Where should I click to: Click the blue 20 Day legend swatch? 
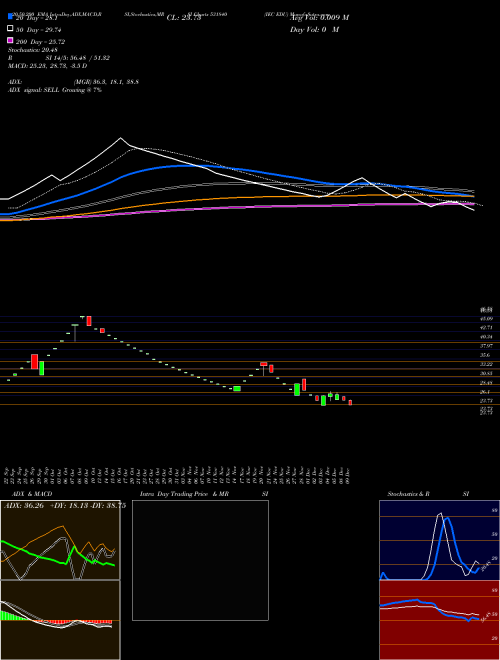click(x=10, y=16)
